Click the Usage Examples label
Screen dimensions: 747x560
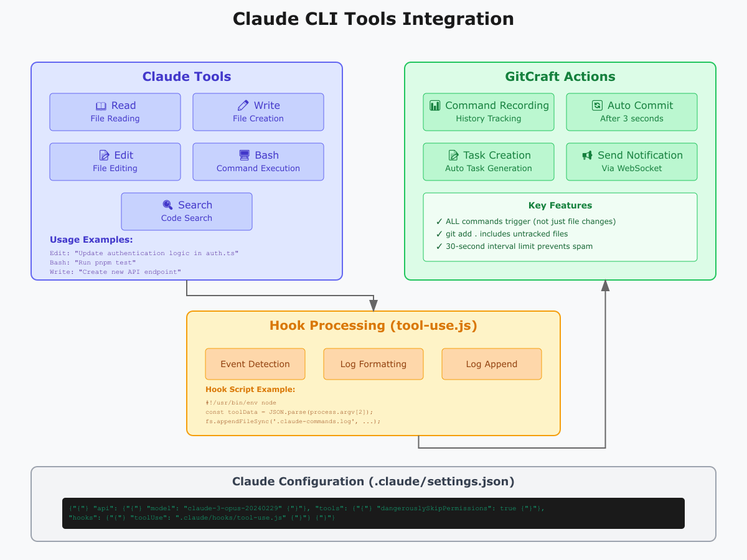coord(92,240)
